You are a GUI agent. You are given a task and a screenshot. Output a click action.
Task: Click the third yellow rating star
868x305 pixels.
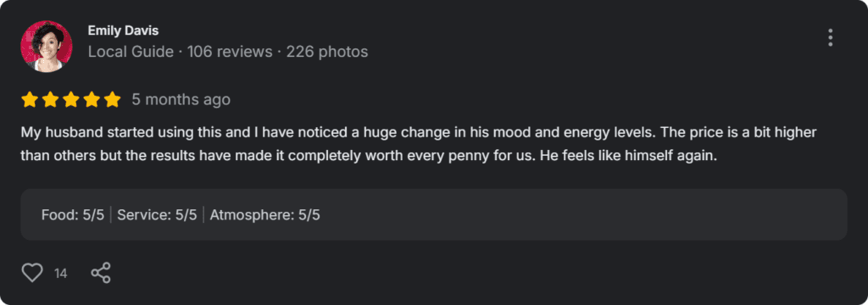pos(71,100)
